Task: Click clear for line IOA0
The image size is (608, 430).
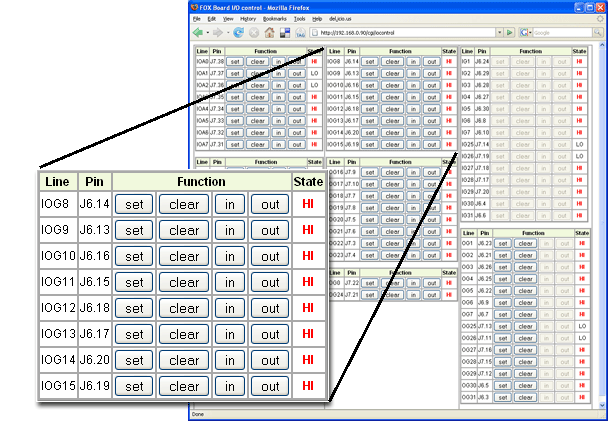Action: click(257, 62)
